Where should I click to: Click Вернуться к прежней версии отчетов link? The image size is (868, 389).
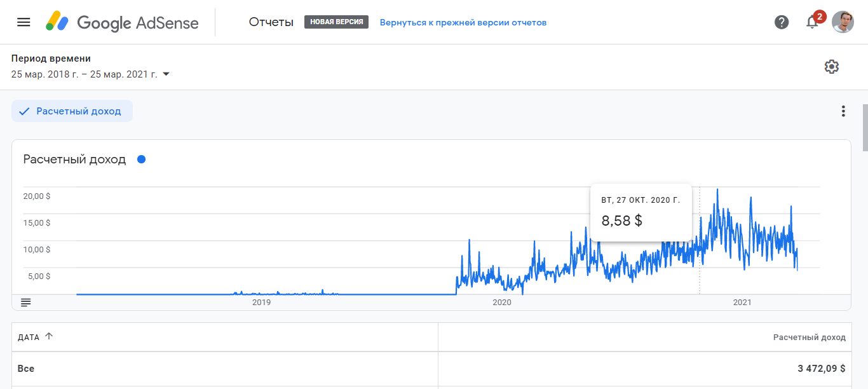[x=463, y=23]
